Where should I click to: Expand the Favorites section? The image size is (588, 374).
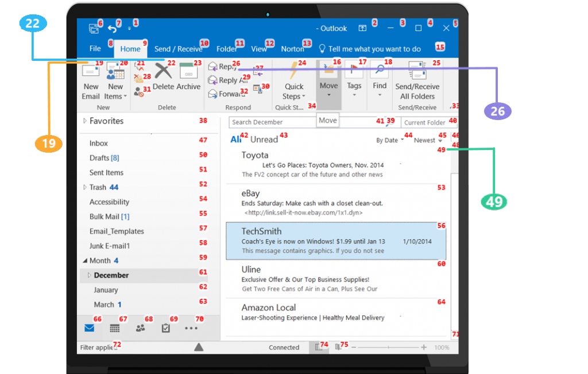tap(85, 121)
